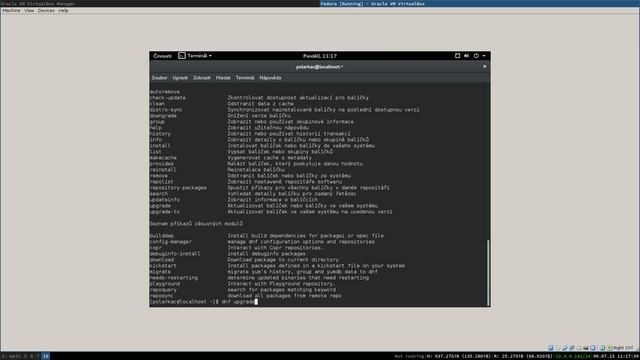This screenshot has height=360, width=640.
Task: Open the VirtualBox View menu
Action: (x=29, y=11)
